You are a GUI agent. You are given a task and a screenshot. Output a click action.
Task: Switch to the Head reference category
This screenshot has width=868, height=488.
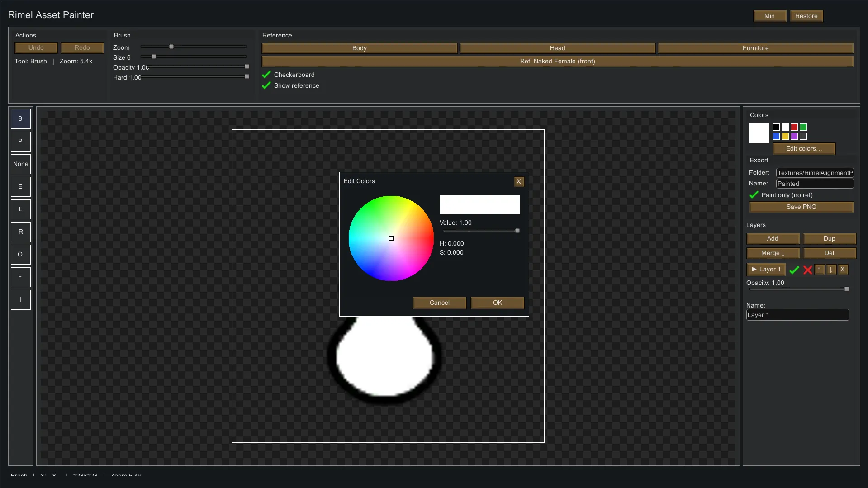[557, 48]
